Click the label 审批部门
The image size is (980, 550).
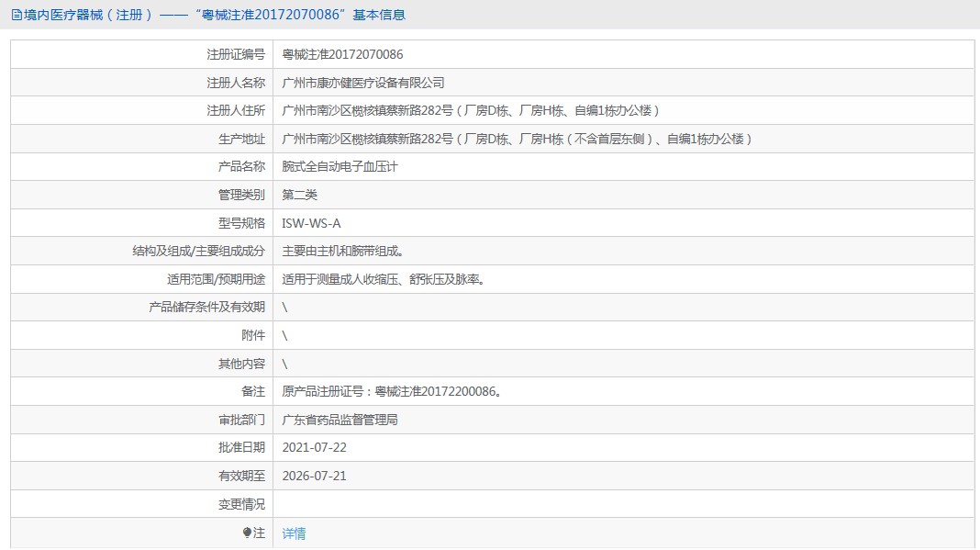click(x=241, y=420)
